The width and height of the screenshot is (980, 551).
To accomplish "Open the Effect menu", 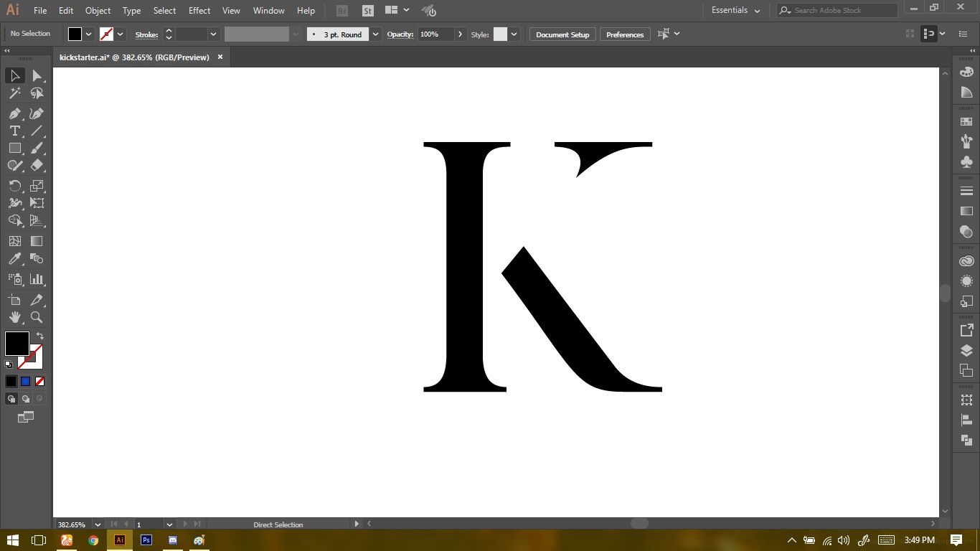I will click(199, 11).
